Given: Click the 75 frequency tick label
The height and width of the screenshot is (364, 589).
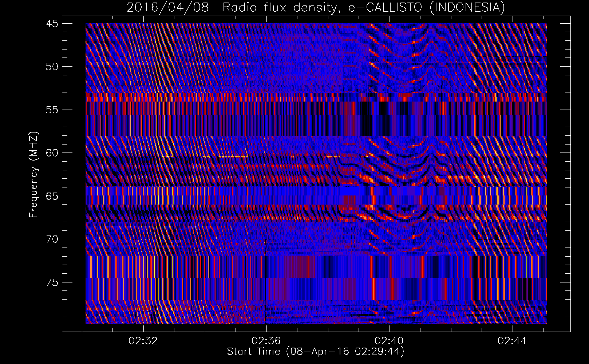Looking at the screenshot, I should (52, 282).
